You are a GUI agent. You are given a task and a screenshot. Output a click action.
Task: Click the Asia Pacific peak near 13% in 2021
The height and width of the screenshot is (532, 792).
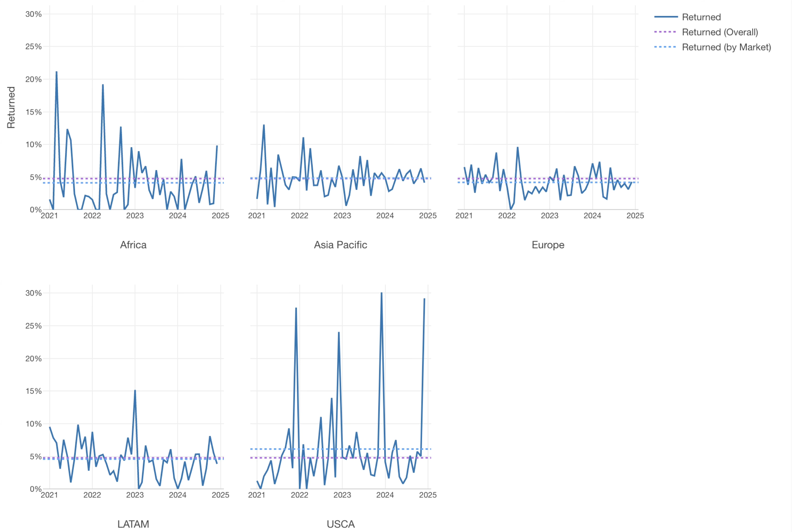pyautogui.click(x=264, y=125)
